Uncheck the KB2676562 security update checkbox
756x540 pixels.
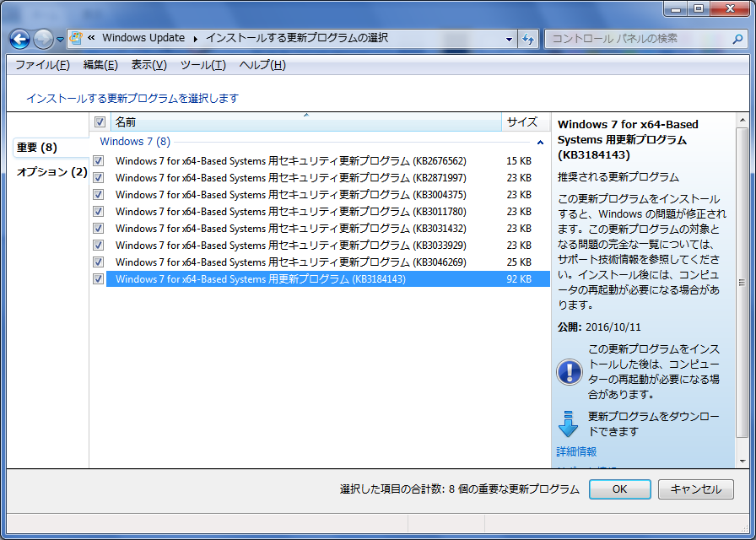pyautogui.click(x=99, y=161)
